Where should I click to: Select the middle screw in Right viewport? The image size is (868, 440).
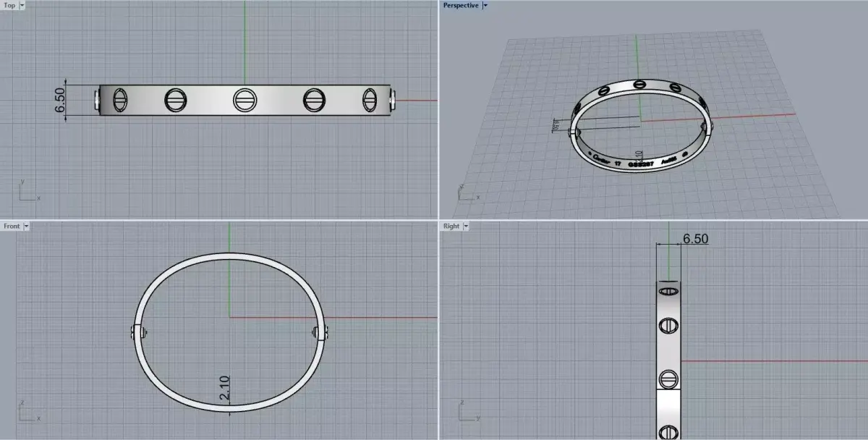coord(668,327)
